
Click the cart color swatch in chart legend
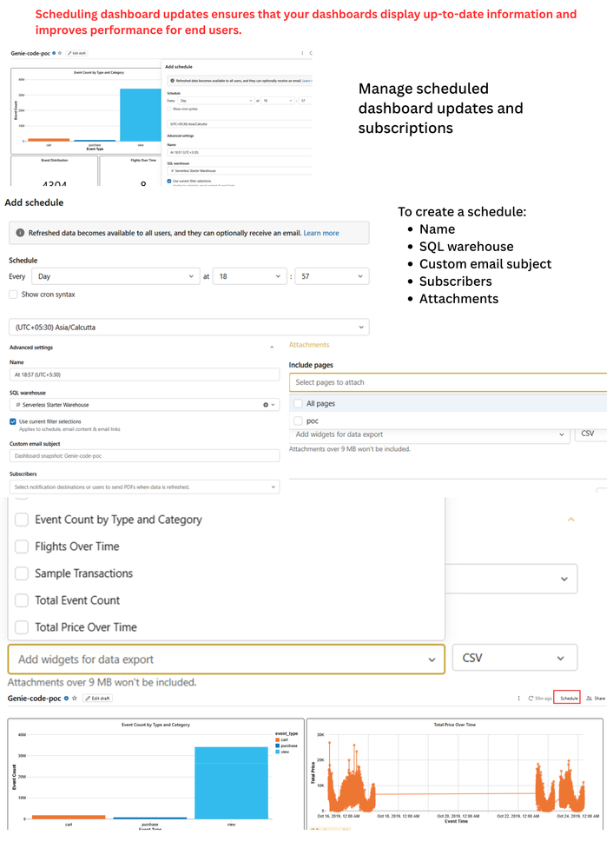tap(277, 739)
